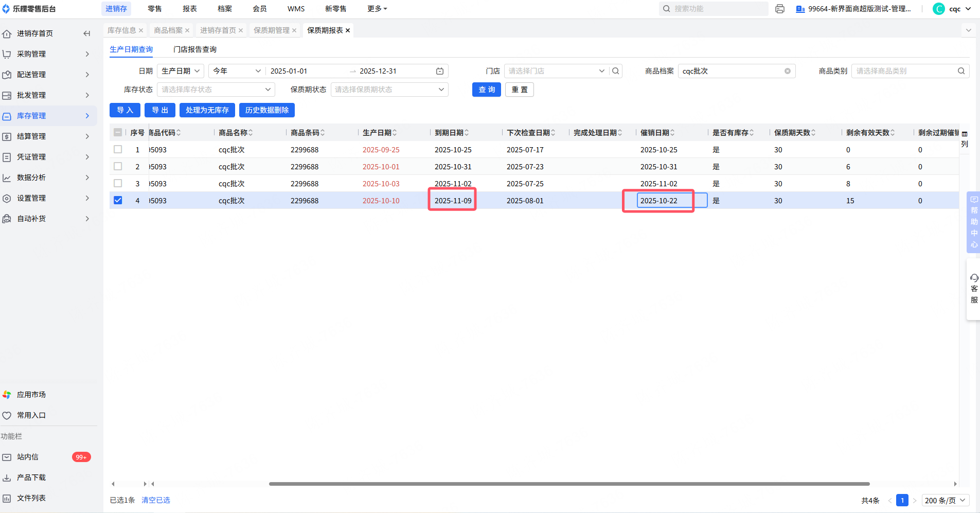Image resolution: width=980 pixels, height=513 pixels.
Task: Click the 导入 button
Action: 125,110
